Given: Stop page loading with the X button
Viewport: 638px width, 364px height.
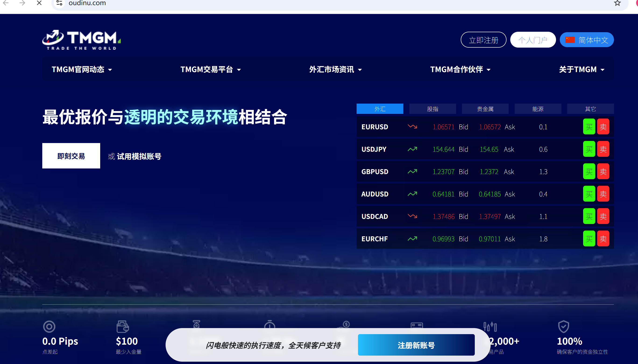Looking at the screenshot, I should click(39, 3).
